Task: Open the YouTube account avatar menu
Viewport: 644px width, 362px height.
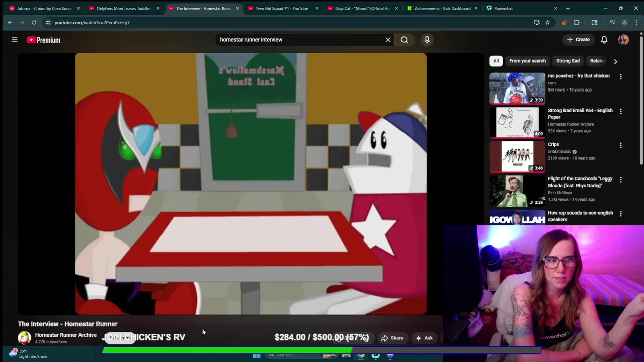Action: (624, 40)
